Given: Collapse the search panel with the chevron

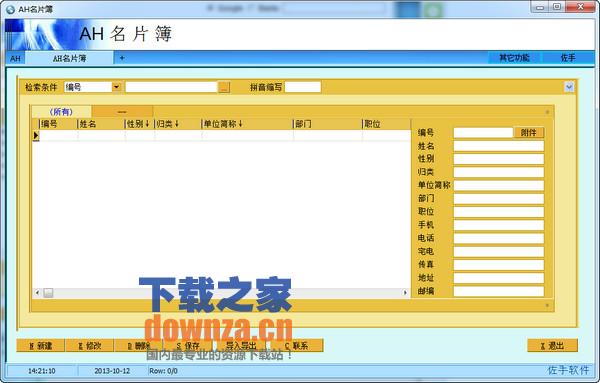Looking at the screenshot, I should click(x=569, y=87).
